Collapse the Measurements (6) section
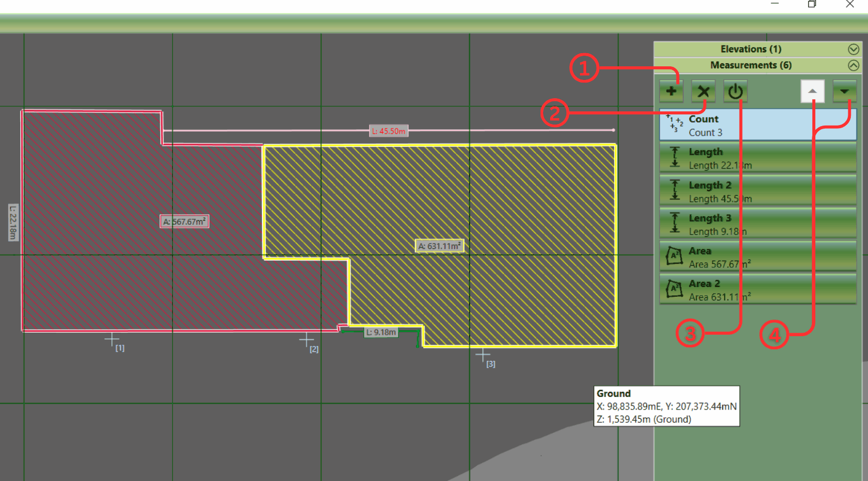The image size is (868, 481). click(x=853, y=65)
